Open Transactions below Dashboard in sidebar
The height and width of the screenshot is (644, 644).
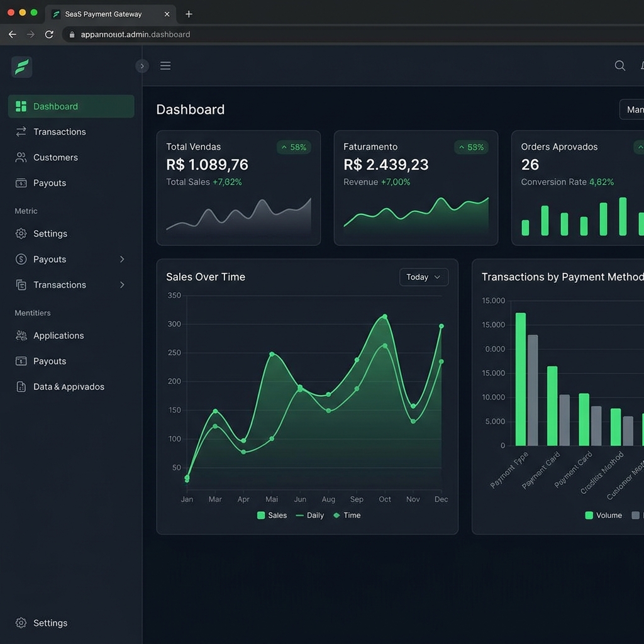click(59, 132)
